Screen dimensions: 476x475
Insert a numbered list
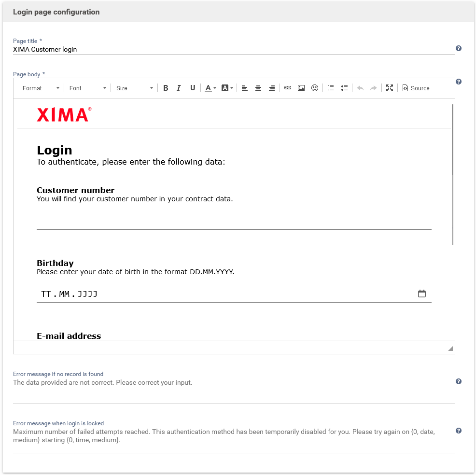(x=331, y=88)
